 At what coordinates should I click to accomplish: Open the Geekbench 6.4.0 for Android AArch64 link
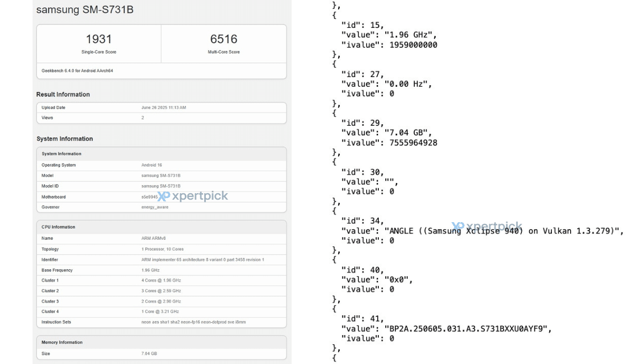[x=77, y=70]
